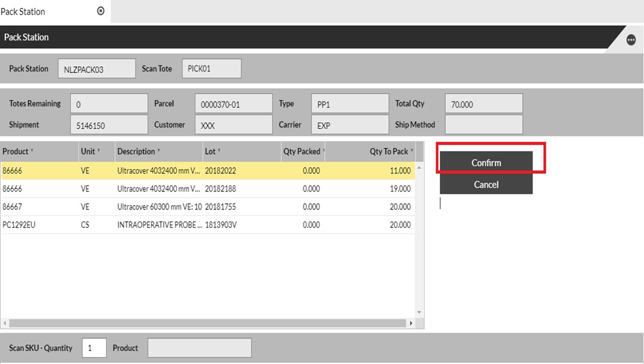The height and width of the screenshot is (364, 644).
Task: Close the Pack Station tab
Action: tap(101, 11)
